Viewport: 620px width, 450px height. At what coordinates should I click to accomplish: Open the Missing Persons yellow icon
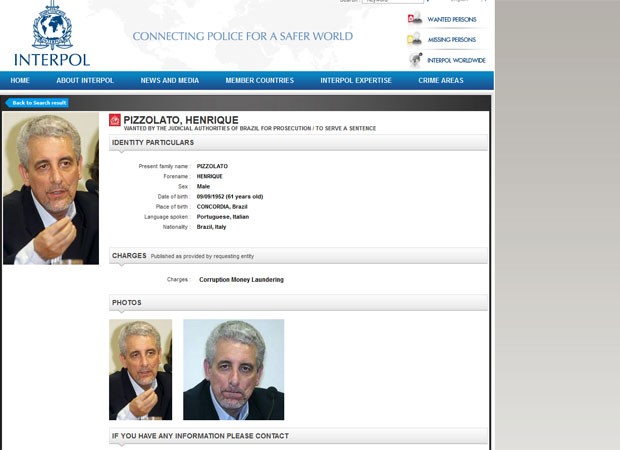click(x=414, y=39)
